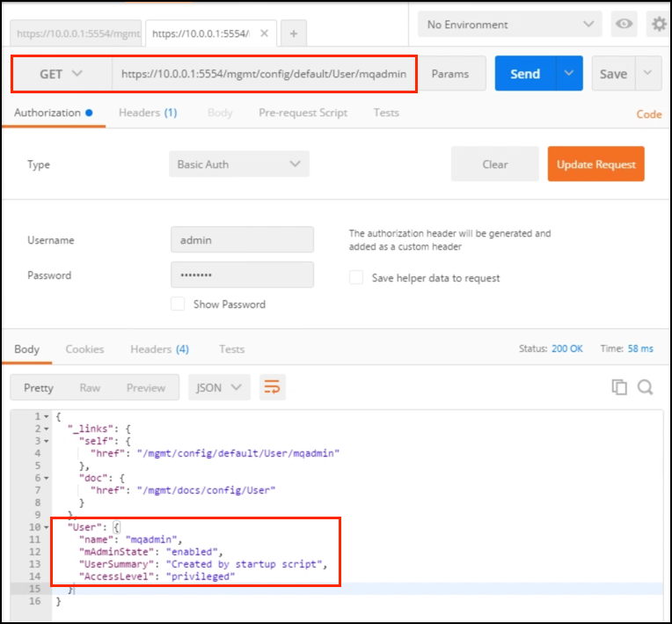Screen dimensions: 672x624
Task: Switch to Raw response view
Action: 90,388
